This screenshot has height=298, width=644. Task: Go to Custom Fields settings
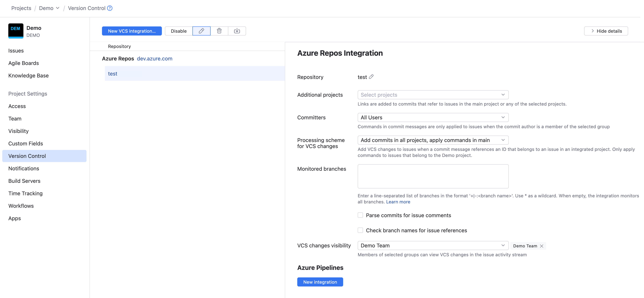25,144
